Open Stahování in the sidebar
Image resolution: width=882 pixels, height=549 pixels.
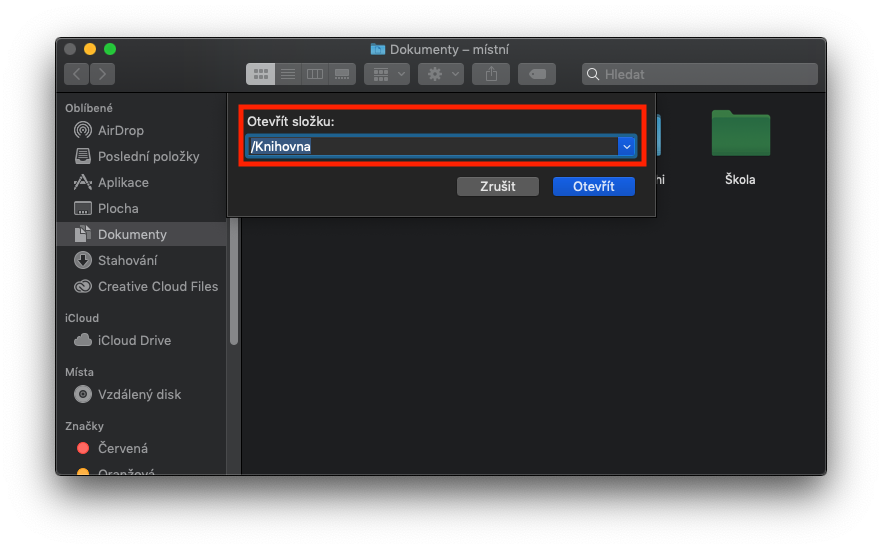pyautogui.click(x=127, y=260)
